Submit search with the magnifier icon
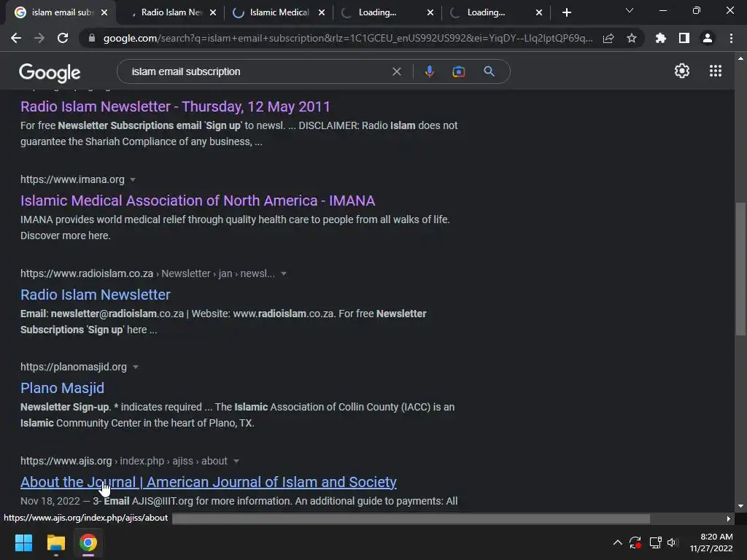Screen dimensions: 747x560 tap(489, 71)
